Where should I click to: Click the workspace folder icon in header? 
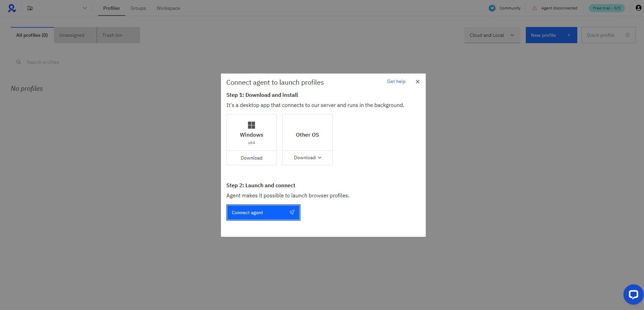(x=30, y=8)
